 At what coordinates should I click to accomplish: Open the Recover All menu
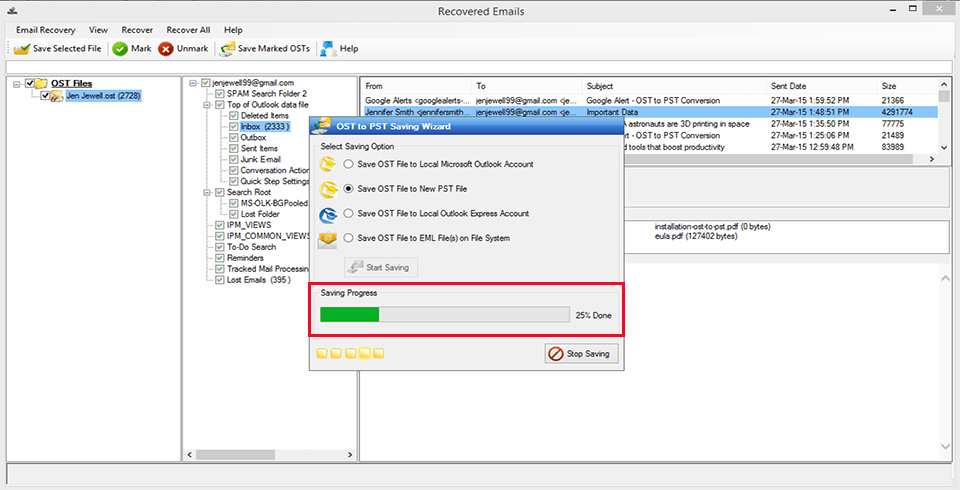(x=188, y=29)
